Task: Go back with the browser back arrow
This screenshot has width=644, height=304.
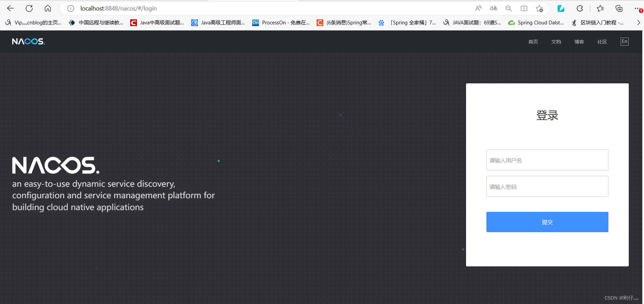Action: point(11,8)
